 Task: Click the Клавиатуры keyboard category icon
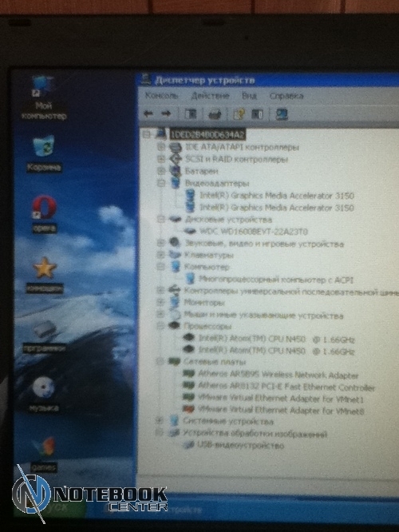point(175,255)
